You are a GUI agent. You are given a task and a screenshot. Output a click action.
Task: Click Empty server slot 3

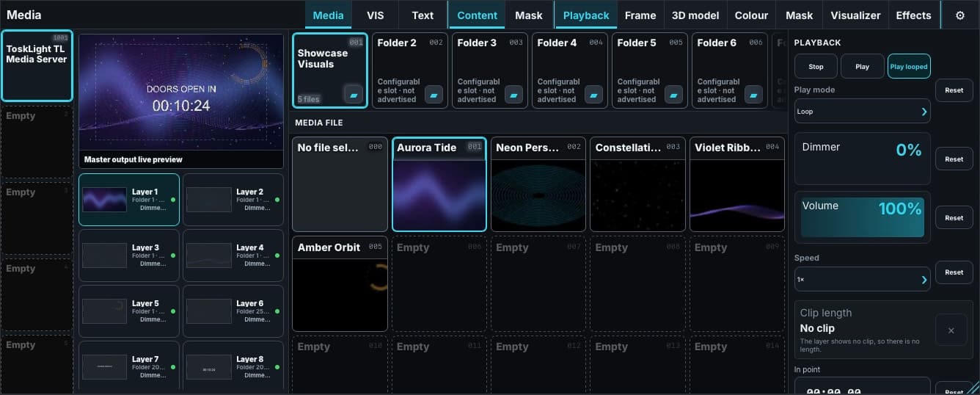37,219
